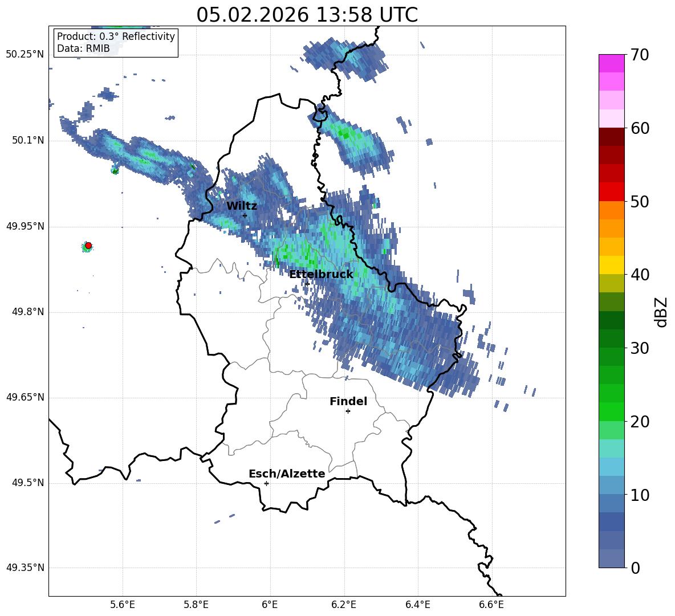Image resolution: width=675 pixels, height=616 pixels.
Task: Click the 'Product: 0.3° Reflectivity' legend text
Action: tap(116, 36)
